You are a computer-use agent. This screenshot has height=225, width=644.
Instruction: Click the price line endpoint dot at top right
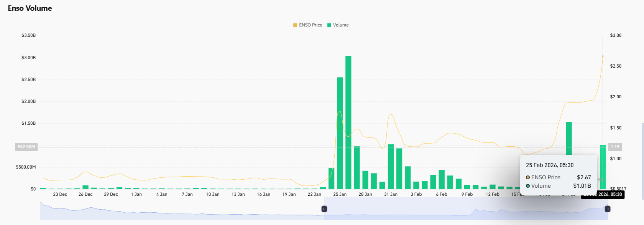click(603, 56)
